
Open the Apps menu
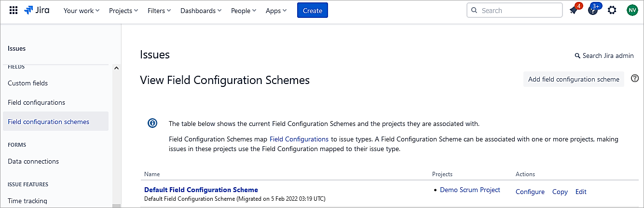click(276, 11)
